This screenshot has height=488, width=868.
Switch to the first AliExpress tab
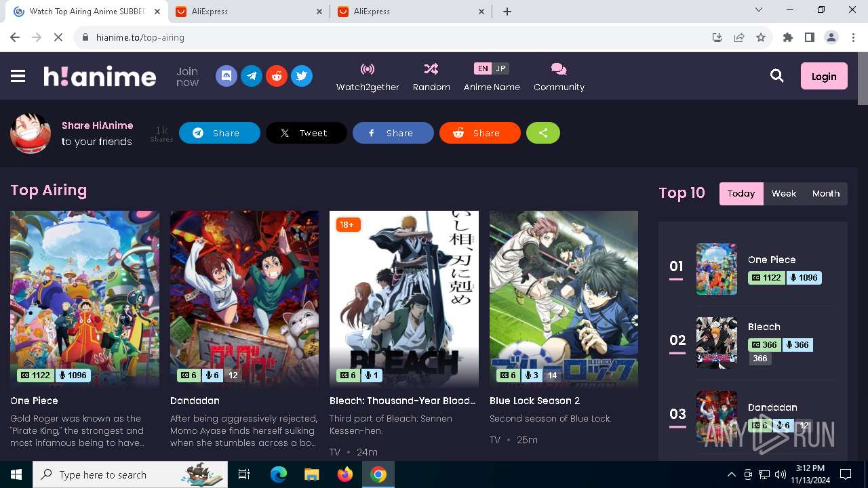click(x=249, y=12)
